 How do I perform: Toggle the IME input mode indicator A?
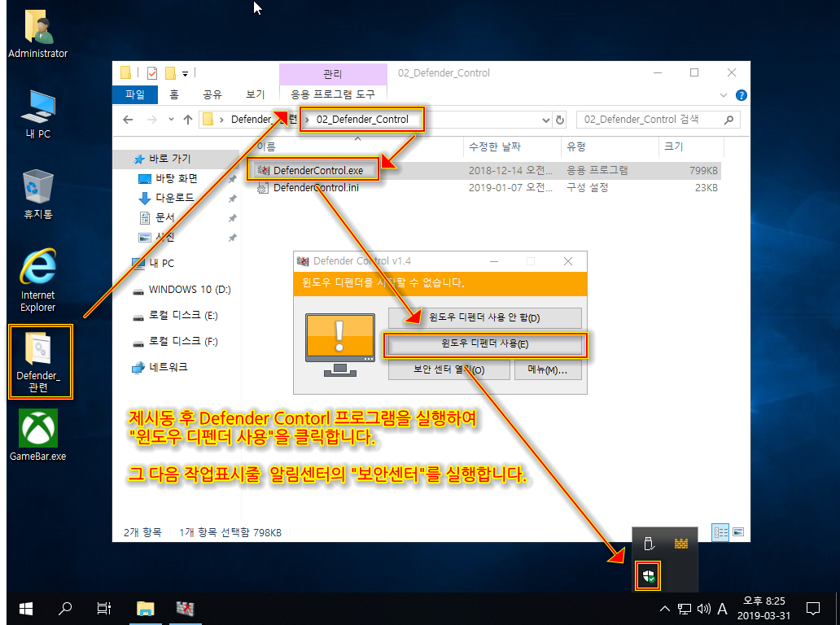pyautogui.click(x=722, y=609)
